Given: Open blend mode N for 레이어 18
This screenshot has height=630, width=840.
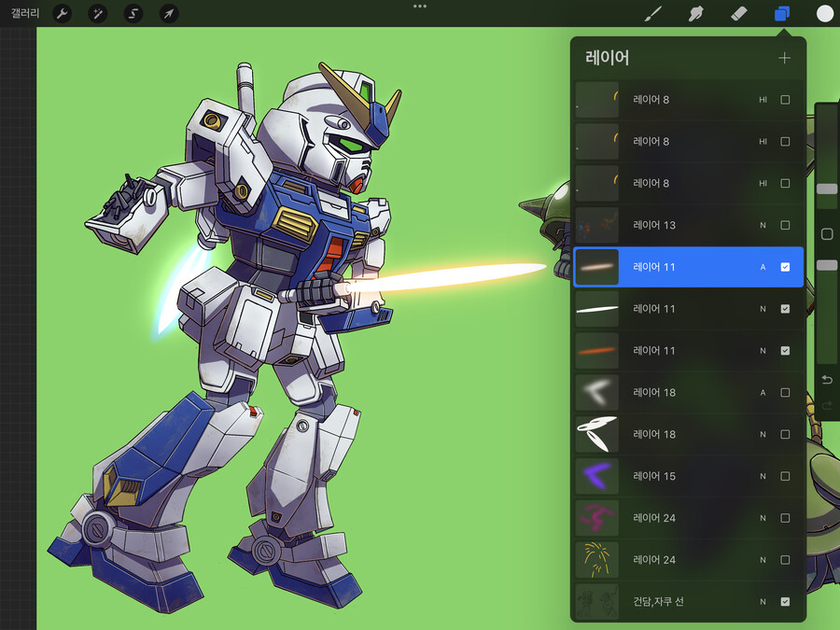Looking at the screenshot, I should [x=763, y=434].
